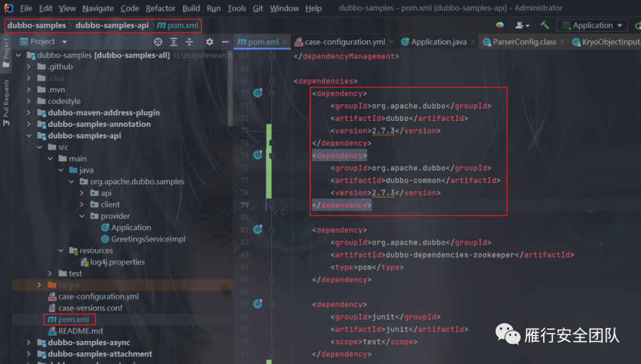Screen dimensions: 641x364
Task: Select case-configuration.yml in the project tree
Action: 99,296
